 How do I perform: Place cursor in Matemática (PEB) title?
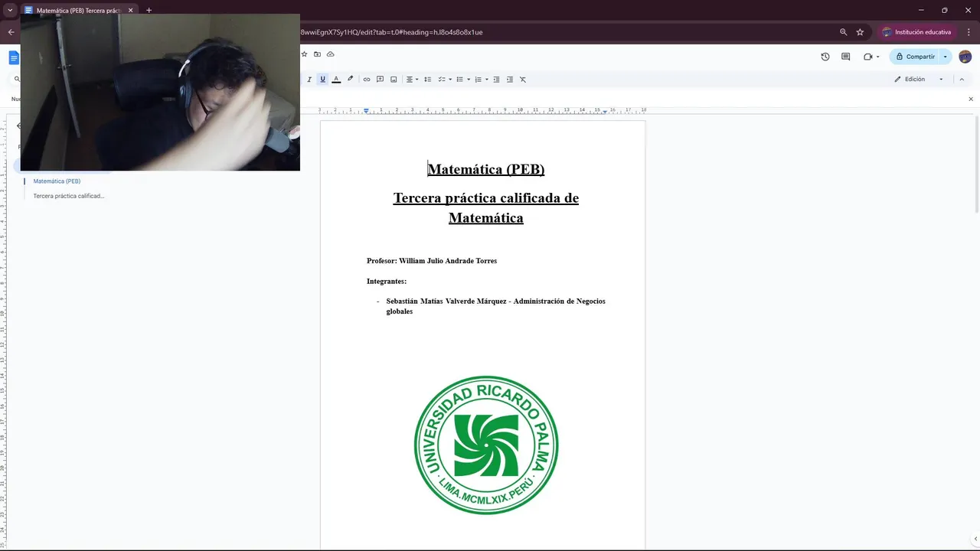[x=486, y=169]
